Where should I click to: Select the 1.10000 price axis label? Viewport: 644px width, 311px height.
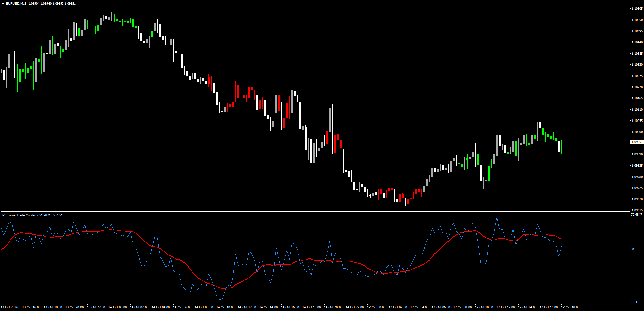637,132
